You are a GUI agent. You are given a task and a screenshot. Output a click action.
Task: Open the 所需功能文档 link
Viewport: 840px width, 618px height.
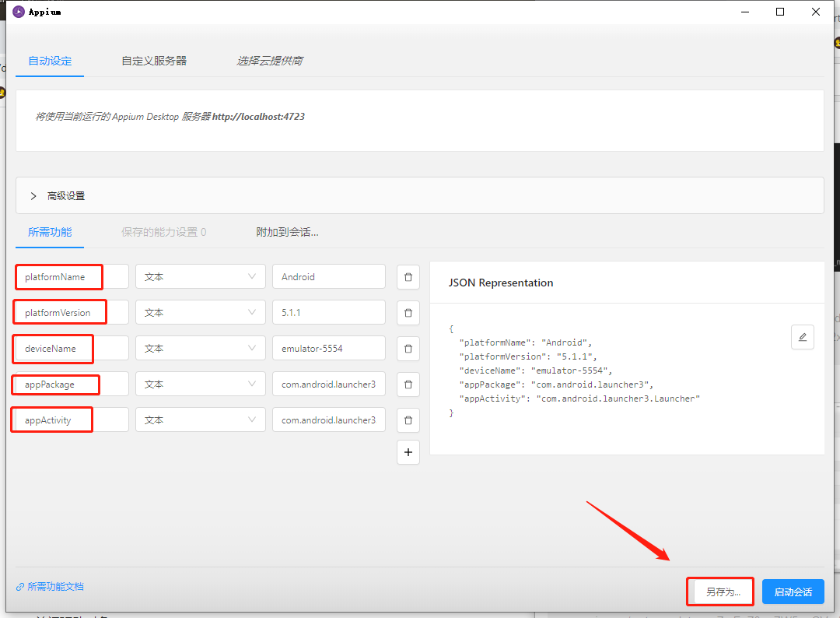tap(50, 586)
